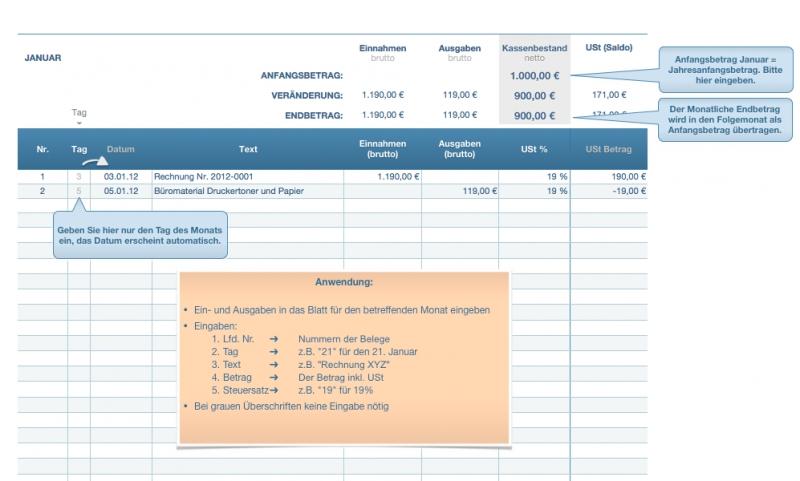This screenshot has height=481, width=800.
Task: Click the 'Geben Sie hier nur den Tag' callout
Action: coord(139,235)
